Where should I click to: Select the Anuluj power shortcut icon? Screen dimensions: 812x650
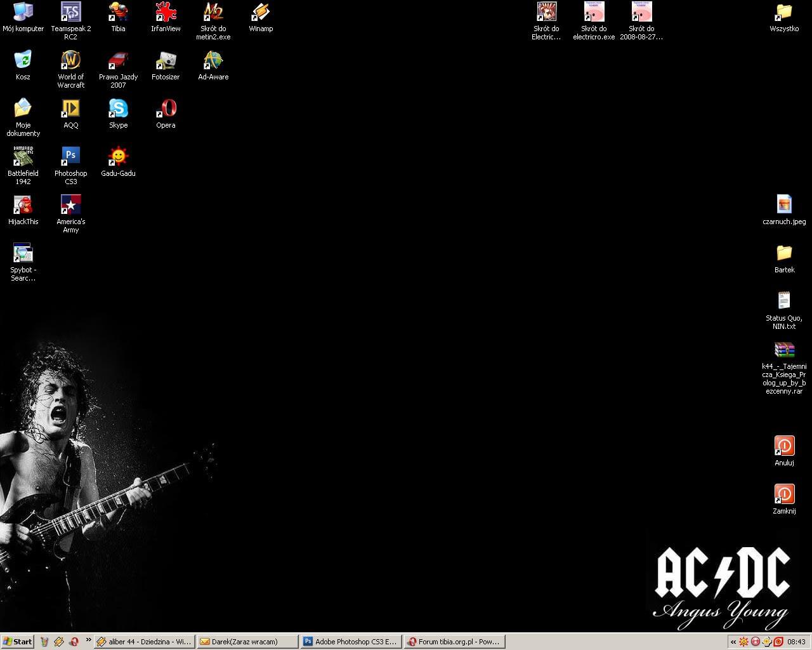(784, 451)
